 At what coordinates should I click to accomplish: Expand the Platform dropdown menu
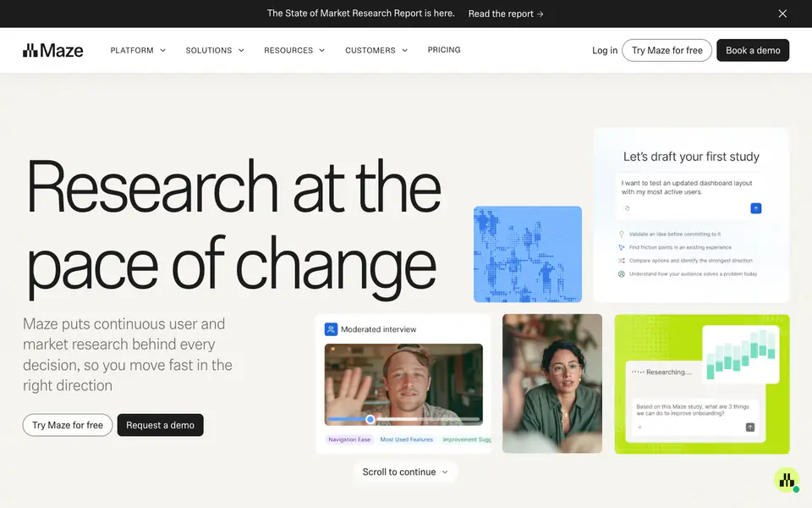138,50
